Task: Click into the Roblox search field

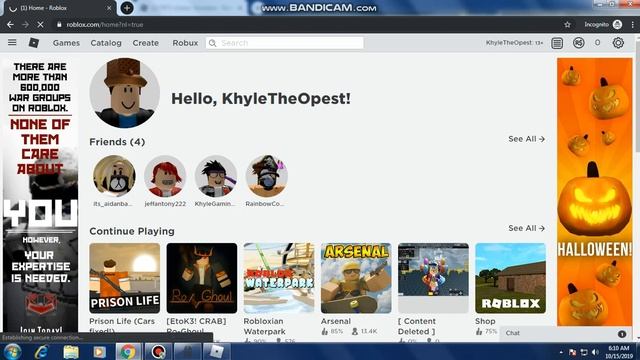Action: tap(284, 43)
